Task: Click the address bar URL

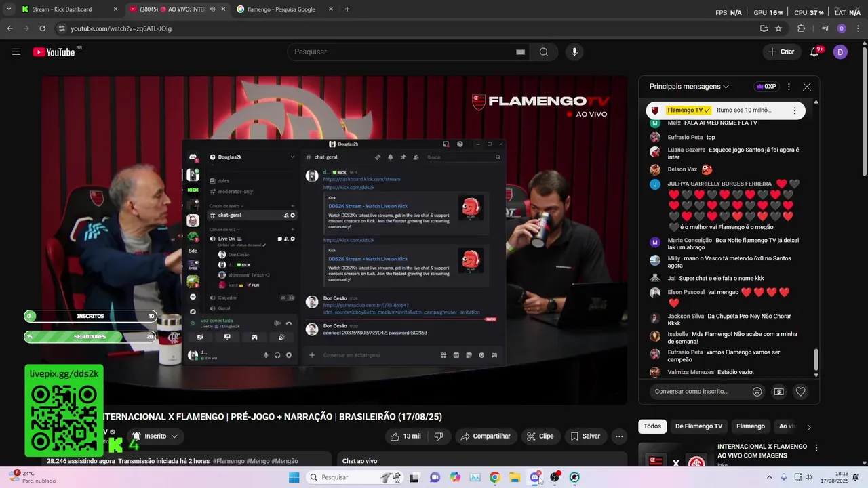Action: click(121, 28)
